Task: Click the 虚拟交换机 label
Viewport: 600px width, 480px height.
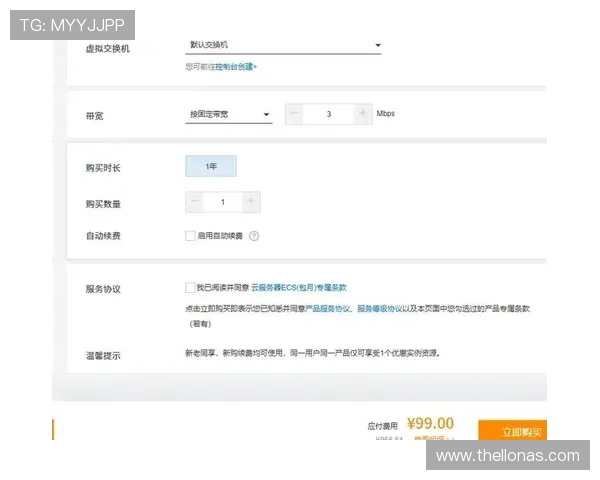Action: 108,49
